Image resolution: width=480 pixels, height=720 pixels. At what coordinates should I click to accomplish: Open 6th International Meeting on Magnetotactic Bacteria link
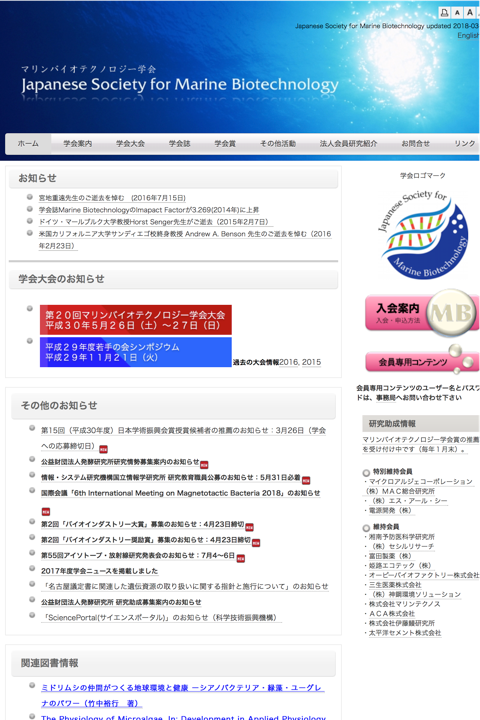pyautogui.click(x=181, y=493)
